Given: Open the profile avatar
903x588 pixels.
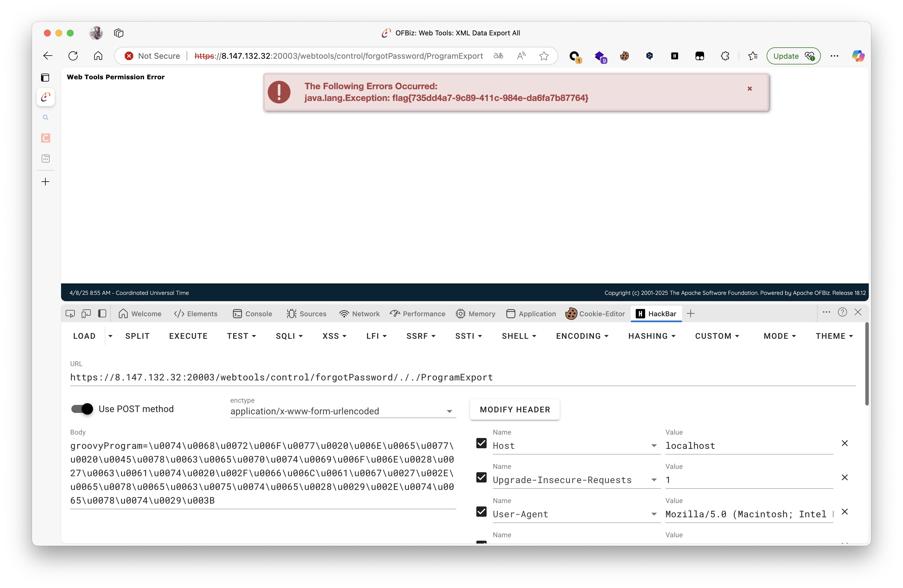Looking at the screenshot, I should coord(96,33).
